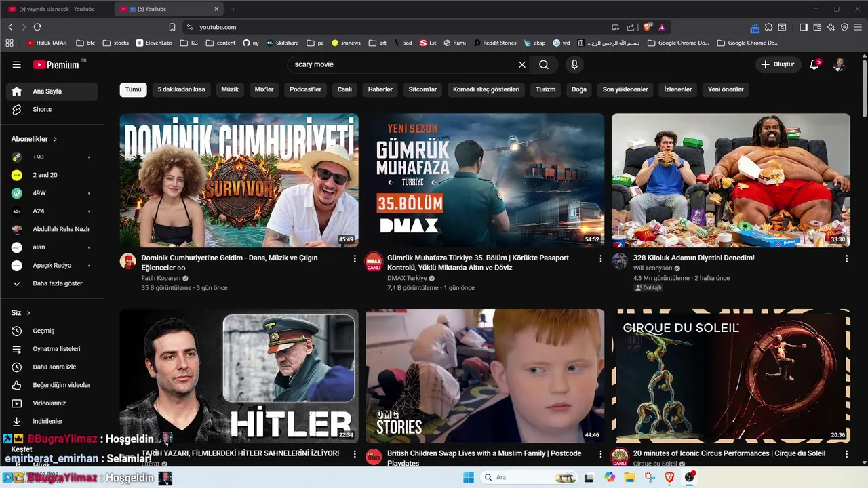Viewport: 868px width, 488px height.
Task: Open the Windows Start button
Action: tap(469, 477)
